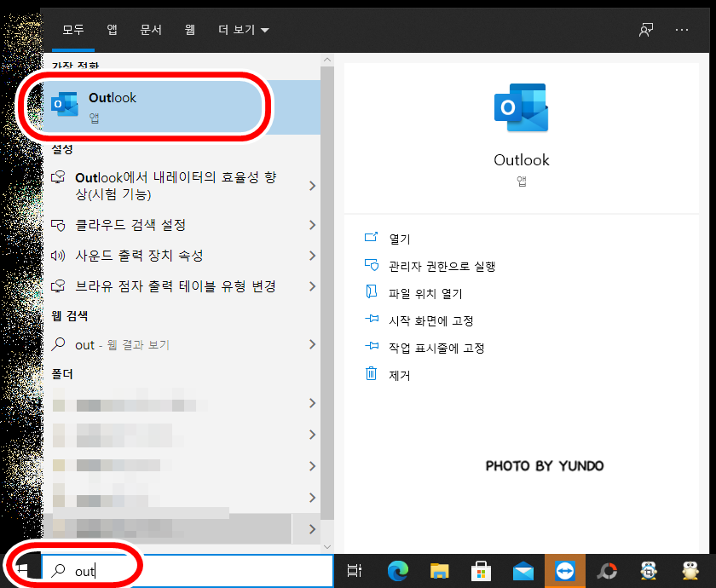Switch to the 웹 tab
The image size is (716, 588).
(x=190, y=30)
